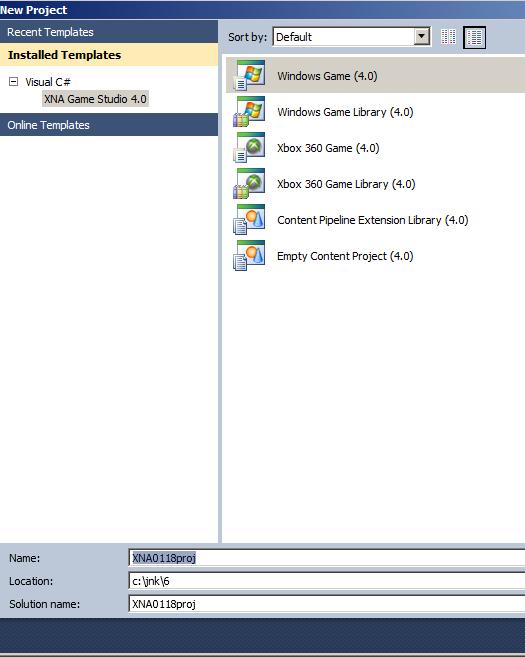The width and height of the screenshot is (525, 658).
Task: Choose the Xbox 360 Game (4.0) icon
Action: [x=249, y=148]
